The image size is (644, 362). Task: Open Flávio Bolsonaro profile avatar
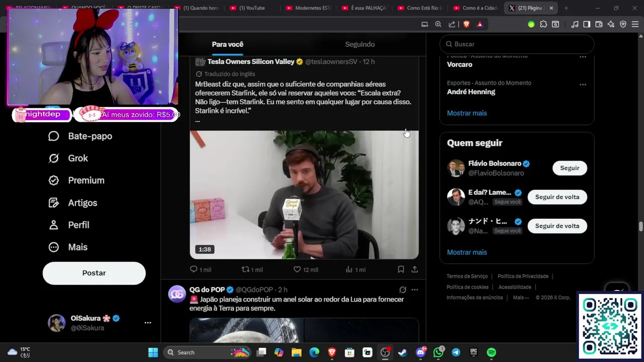pyautogui.click(x=456, y=168)
